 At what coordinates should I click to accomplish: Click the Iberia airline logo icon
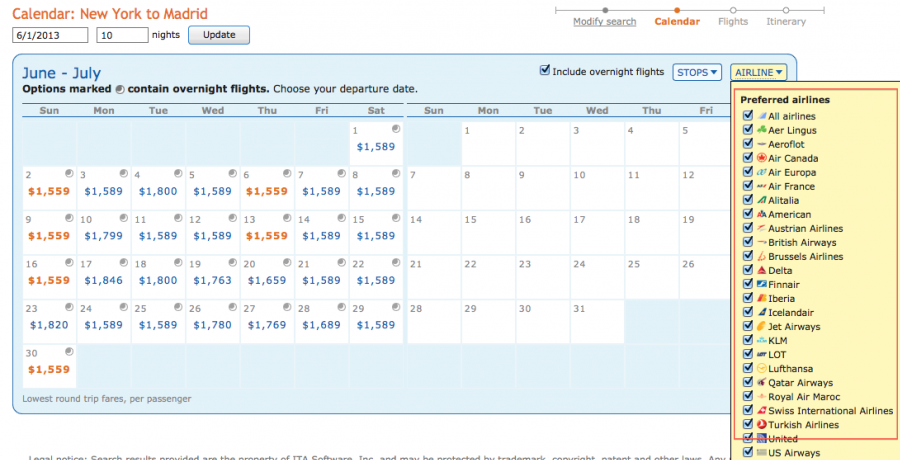761,298
